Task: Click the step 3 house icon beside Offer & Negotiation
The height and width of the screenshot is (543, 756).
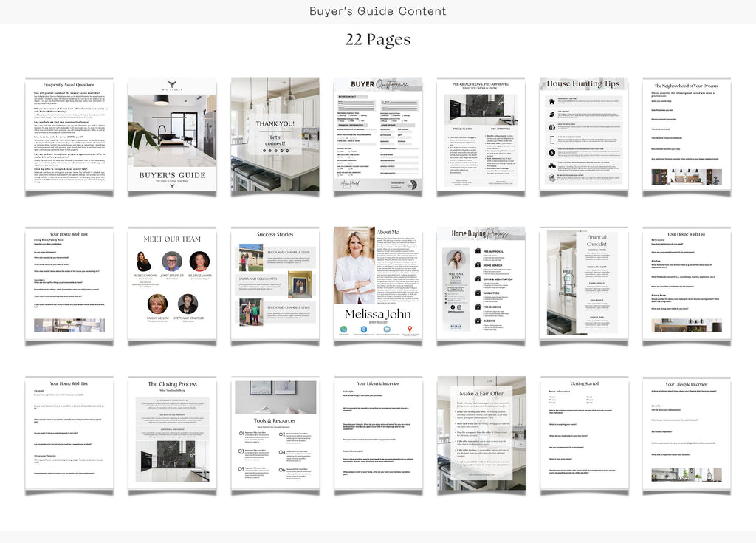Action: pyautogui.click(x=478, y=279)
